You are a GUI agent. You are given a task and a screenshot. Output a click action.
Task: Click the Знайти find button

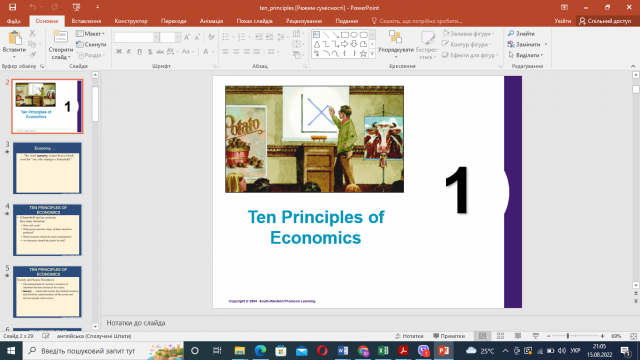521,33
